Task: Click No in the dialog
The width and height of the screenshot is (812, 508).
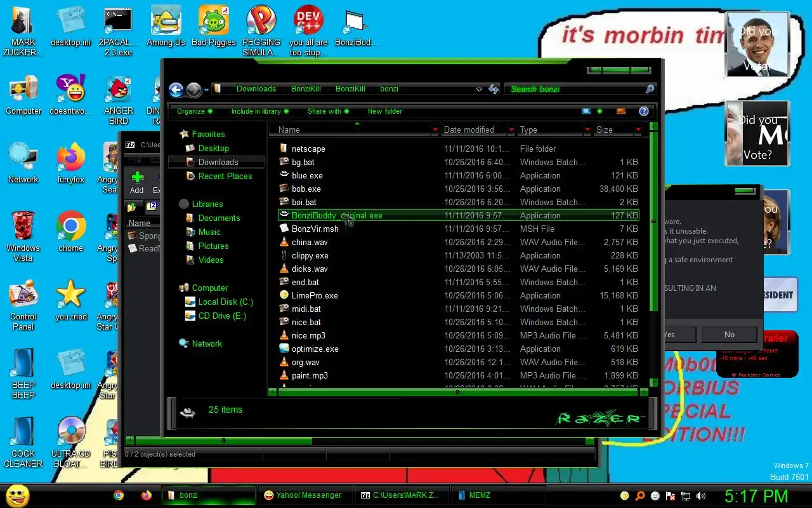Action: click(x=729, y=335)
